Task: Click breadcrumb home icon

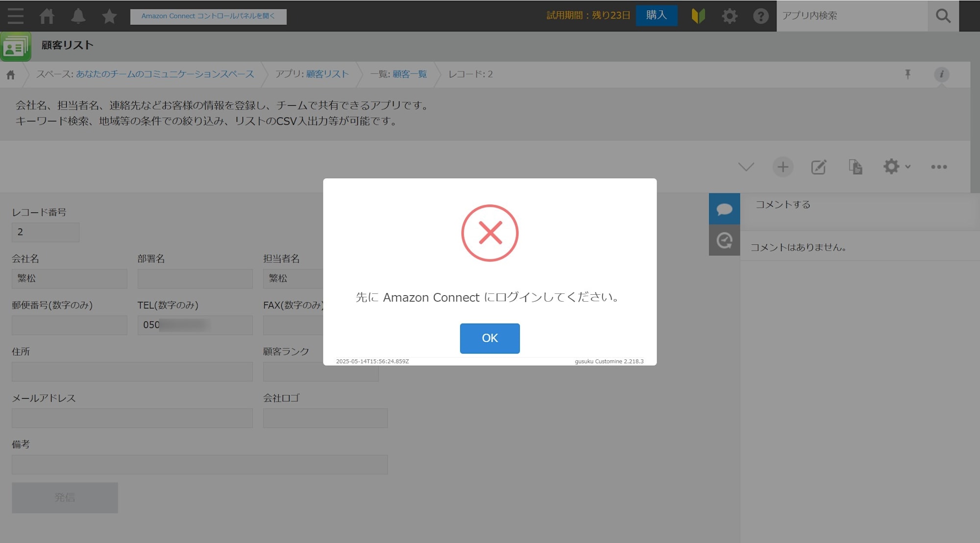Action: pyautogui.click(x=11, y=74)
